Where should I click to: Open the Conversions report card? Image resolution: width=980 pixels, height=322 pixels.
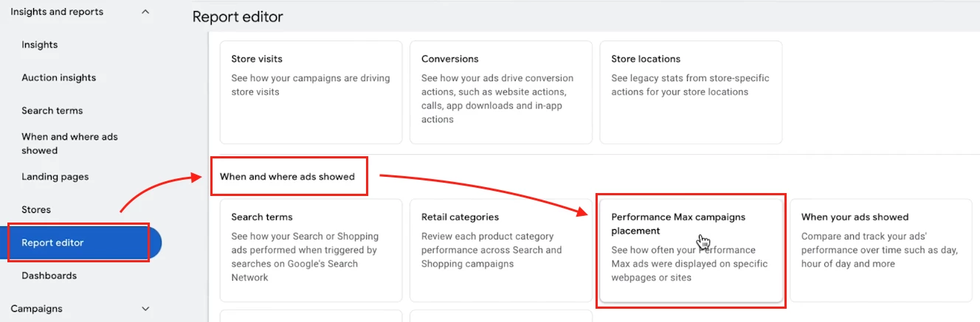click(x=500, y=91)
